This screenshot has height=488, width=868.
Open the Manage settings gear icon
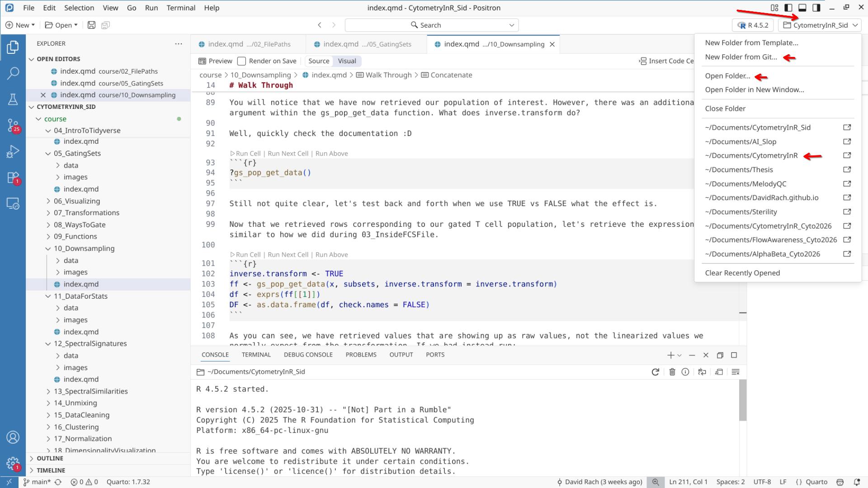tap(13, 463)
